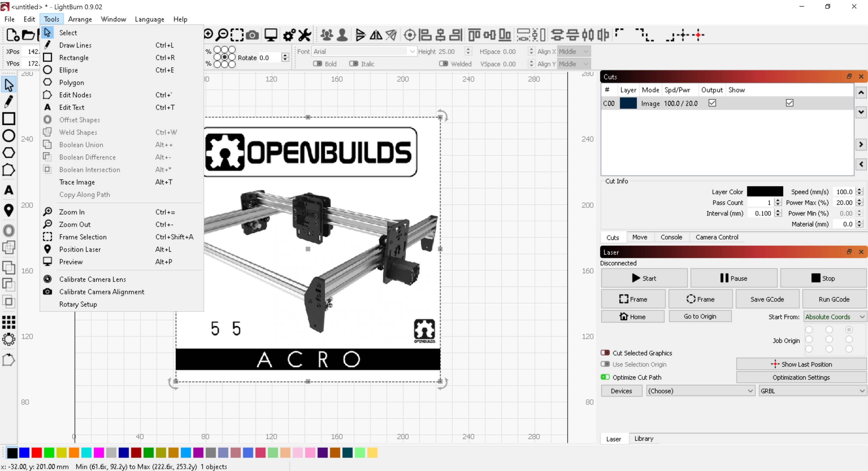Viewport: 868px width, 471px height.
Task: Click the Save GCode button
Action: pos(767,299)
